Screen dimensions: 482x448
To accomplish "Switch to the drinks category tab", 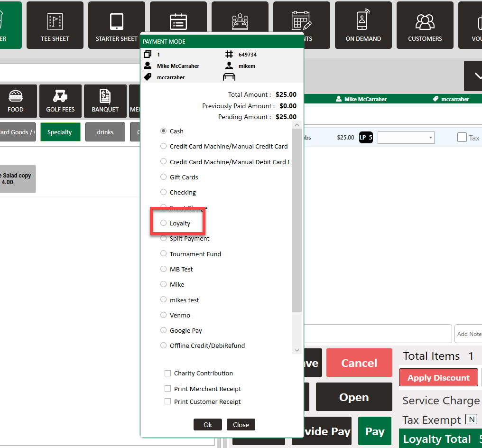I will pyautogui.click(x=105, y=132).
